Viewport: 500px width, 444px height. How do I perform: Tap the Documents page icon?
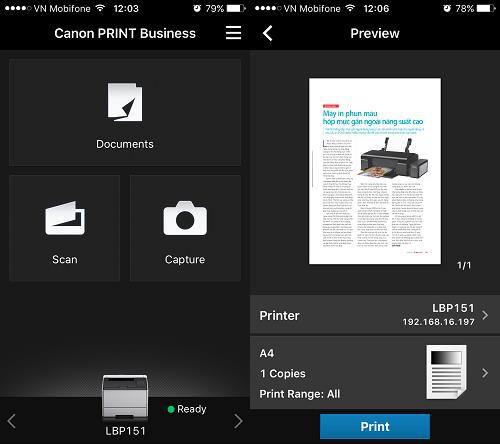point(125,102)
